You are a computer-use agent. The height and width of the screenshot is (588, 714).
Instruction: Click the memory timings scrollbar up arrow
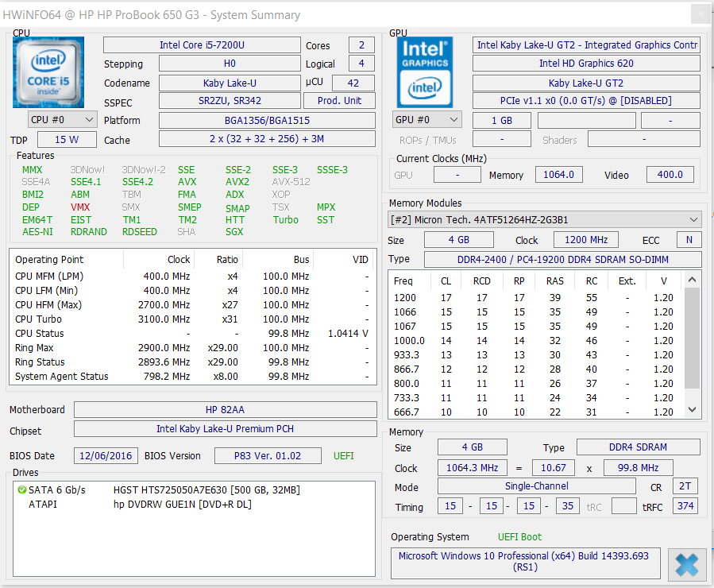pyautogui.click(x=692, y=280)
